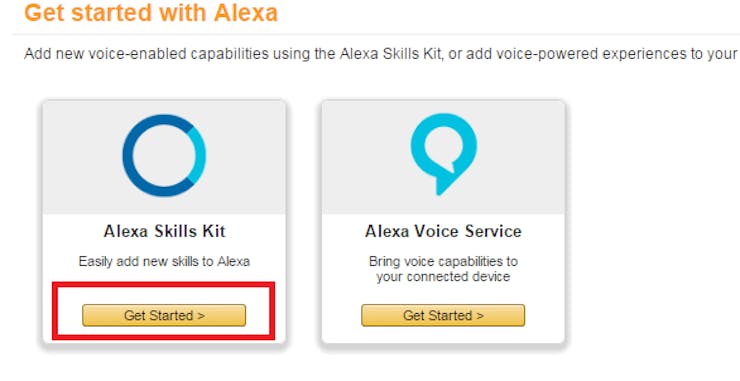Start the Alexa Voice Service with Get Started
740x381 pixels.
pyautogui.click(x=443, y=315)
